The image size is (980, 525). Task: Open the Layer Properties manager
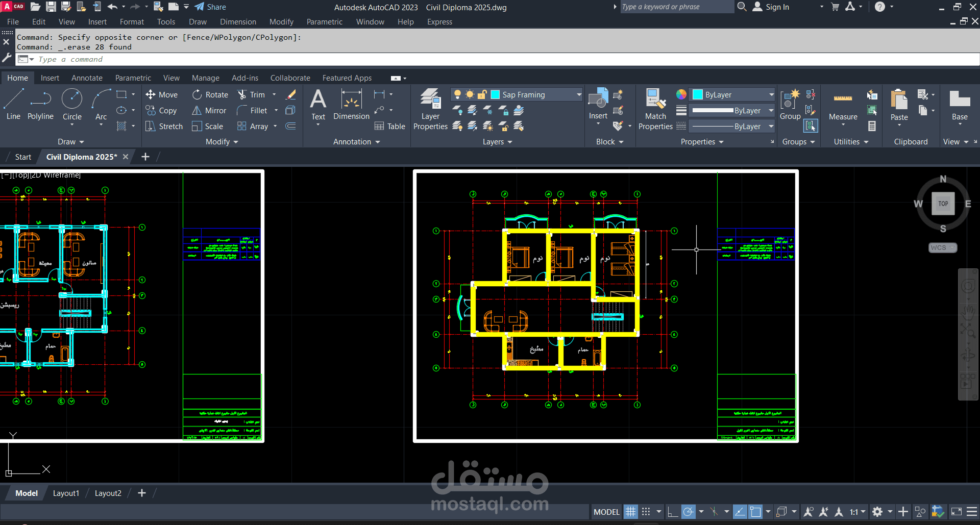pos(430,109)
